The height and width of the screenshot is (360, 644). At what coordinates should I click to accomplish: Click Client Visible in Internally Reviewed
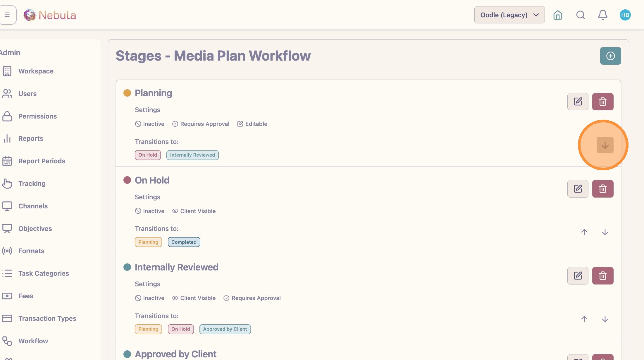click(194, 298)
